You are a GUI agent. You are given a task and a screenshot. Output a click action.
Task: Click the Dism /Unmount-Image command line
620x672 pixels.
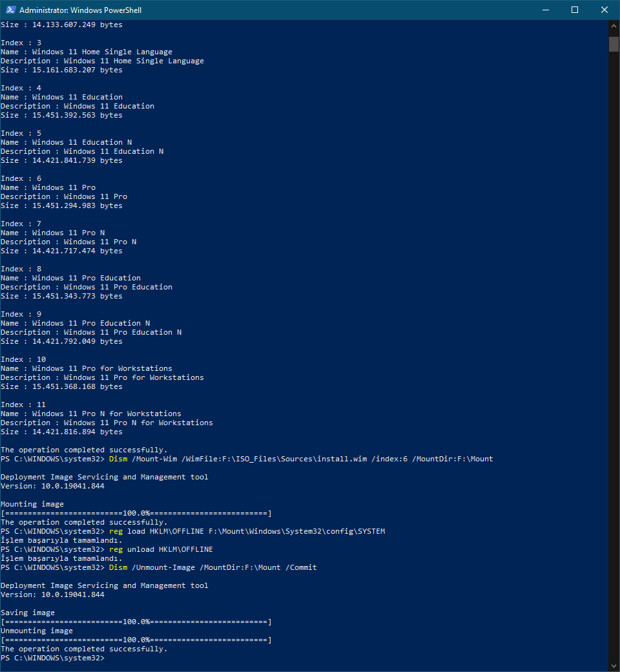[x=159, y=567]
